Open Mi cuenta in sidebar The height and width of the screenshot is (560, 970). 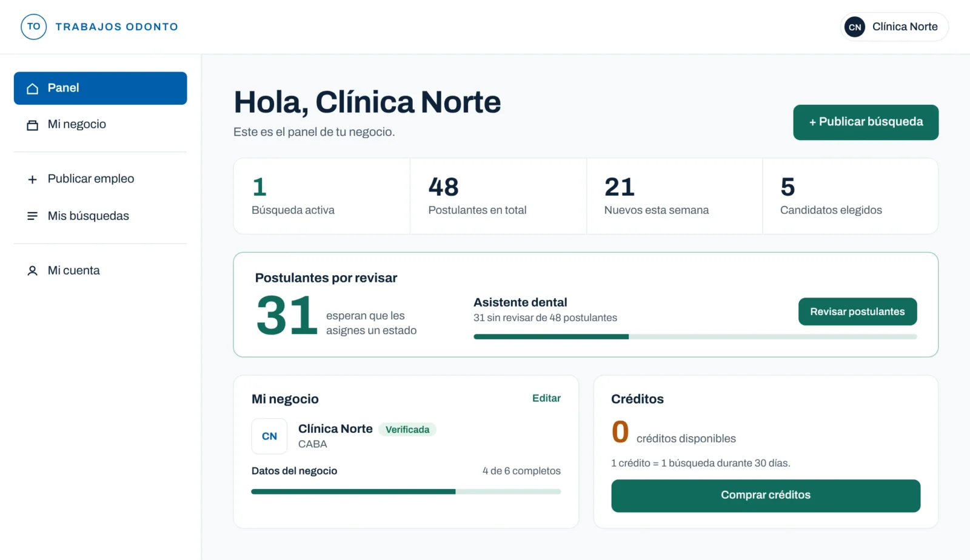point(101,271)
